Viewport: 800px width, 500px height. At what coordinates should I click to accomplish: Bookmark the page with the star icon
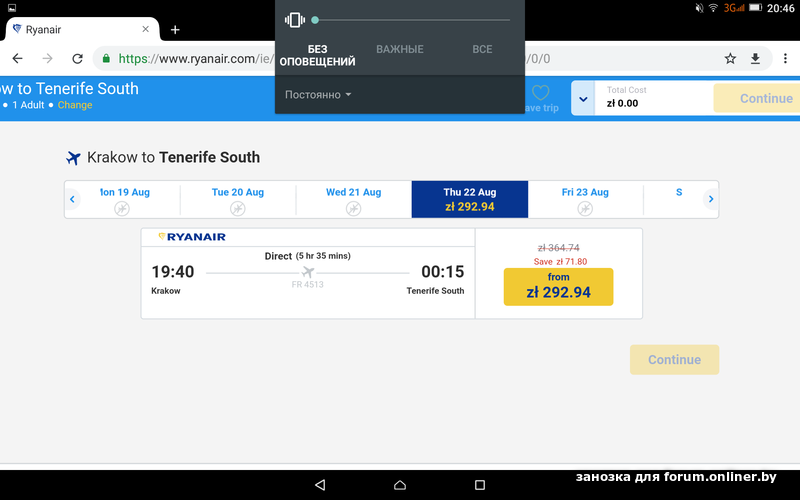coord(730,59)
